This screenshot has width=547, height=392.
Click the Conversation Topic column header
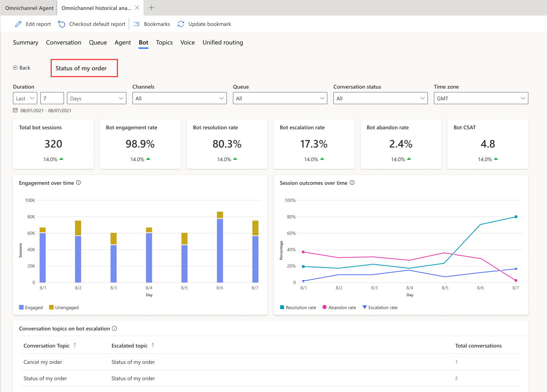(46, 346)
